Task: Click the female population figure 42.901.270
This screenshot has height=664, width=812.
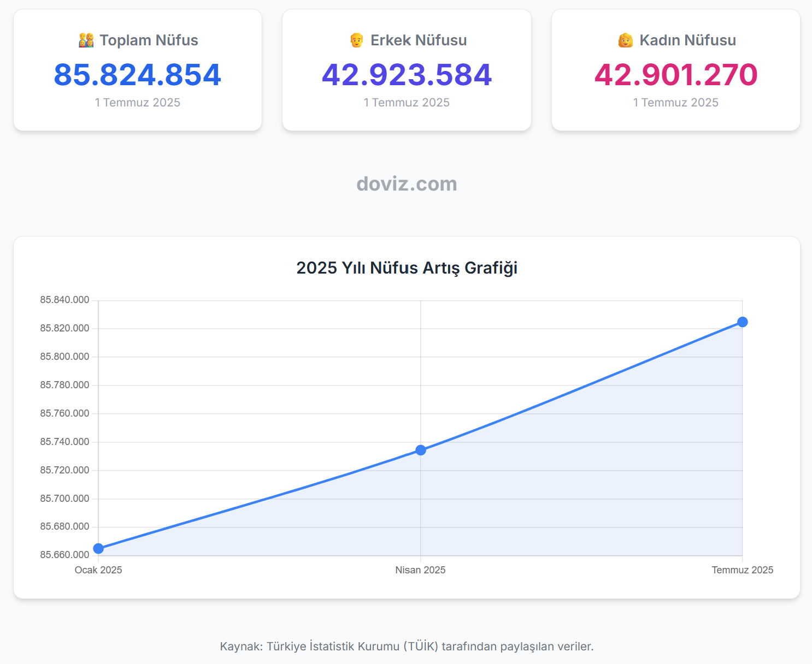Action: click(676, 75)
